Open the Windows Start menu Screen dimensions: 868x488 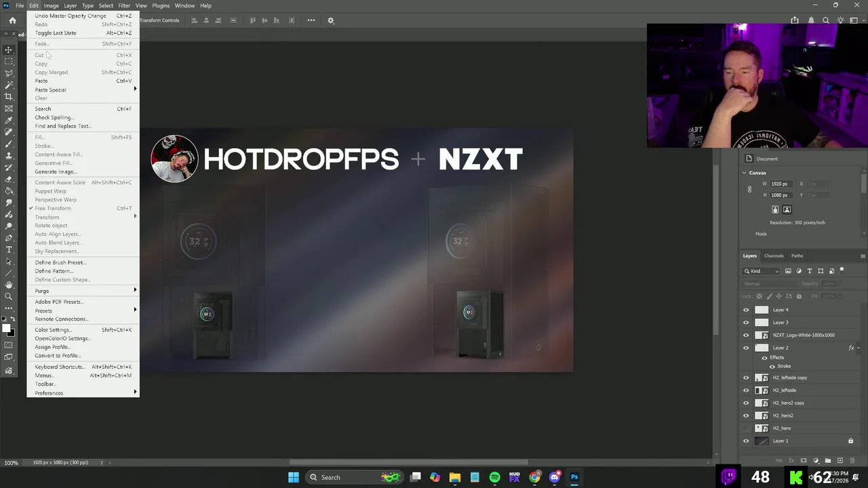point(293,477)
